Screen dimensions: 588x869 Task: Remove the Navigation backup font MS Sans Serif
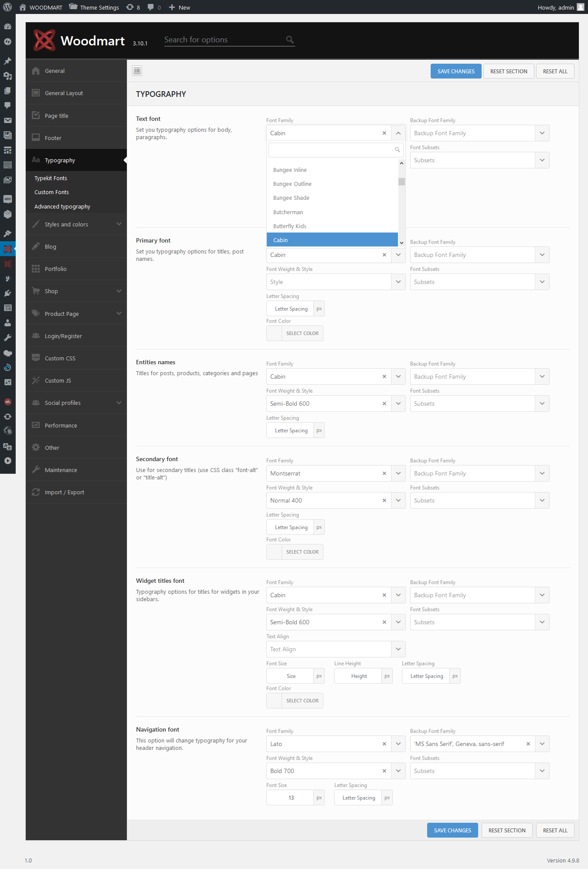pos(528,744)
